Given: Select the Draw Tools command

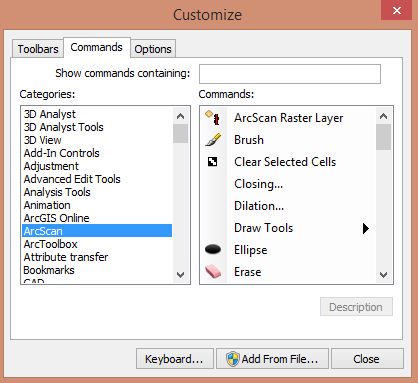Looking at the screenshot, I should click(x=263, y=228).
